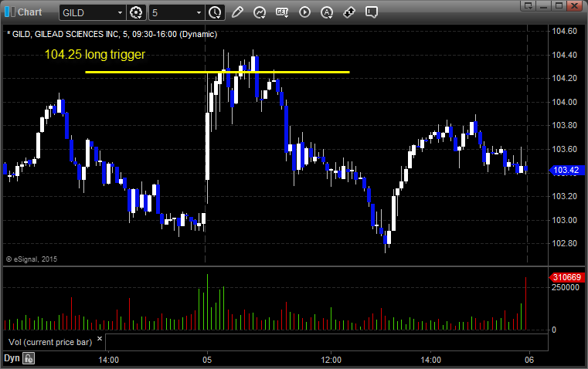This screenshot has width=588, height=369.
Task: Minimize the Chart window
Action: click(543, 5)
